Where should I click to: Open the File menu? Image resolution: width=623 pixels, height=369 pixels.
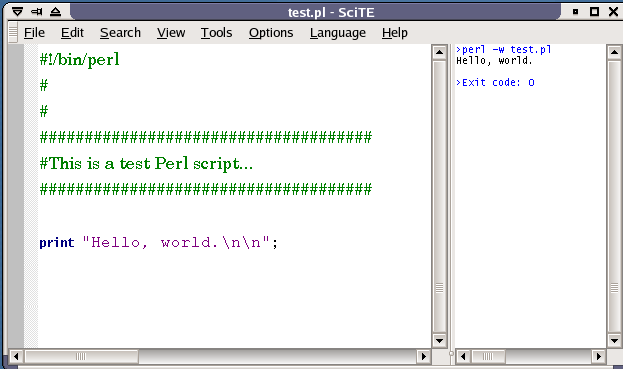pyautogui.click(x=34, y=33)
